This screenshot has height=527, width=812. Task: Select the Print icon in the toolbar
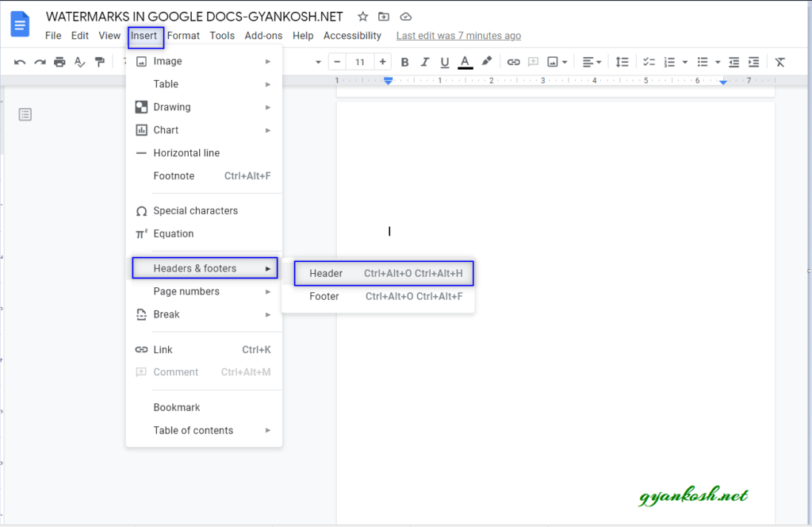(x=59, y=61)
